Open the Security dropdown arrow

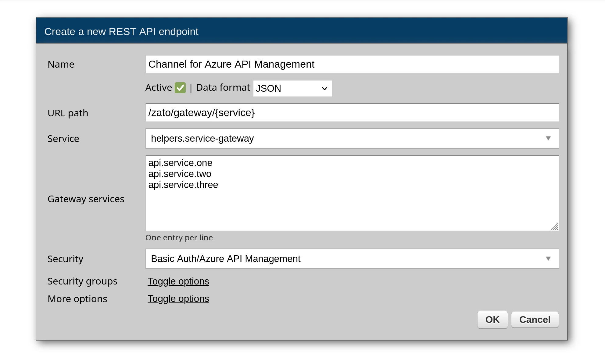548,259
